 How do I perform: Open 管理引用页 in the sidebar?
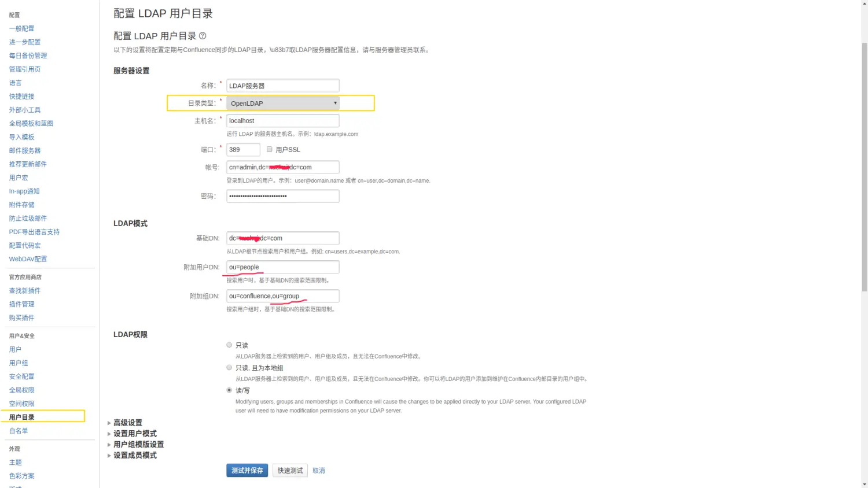click(25, 69)
